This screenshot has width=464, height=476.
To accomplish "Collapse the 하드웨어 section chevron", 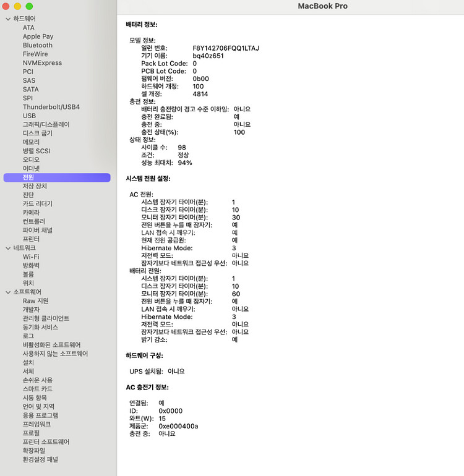I will tap(8, 19).
